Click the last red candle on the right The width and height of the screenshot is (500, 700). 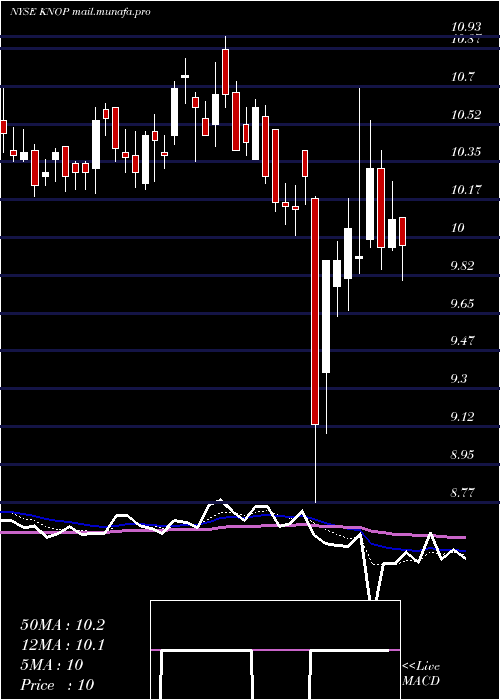point(402,231)
